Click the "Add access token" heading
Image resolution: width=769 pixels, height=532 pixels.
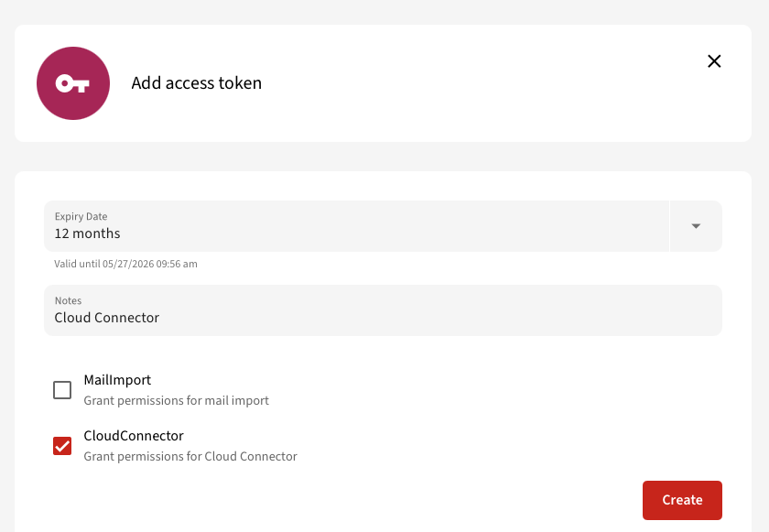(x=197, y=82)
